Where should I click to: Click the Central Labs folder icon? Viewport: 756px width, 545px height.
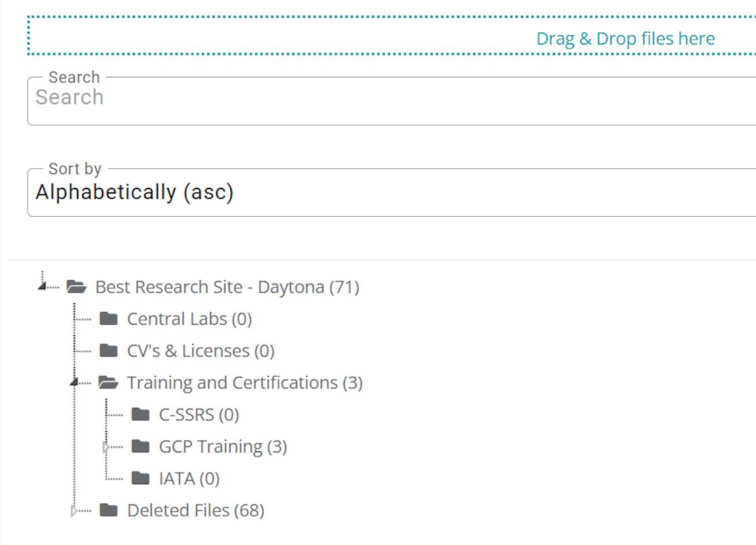pos(109,319)
